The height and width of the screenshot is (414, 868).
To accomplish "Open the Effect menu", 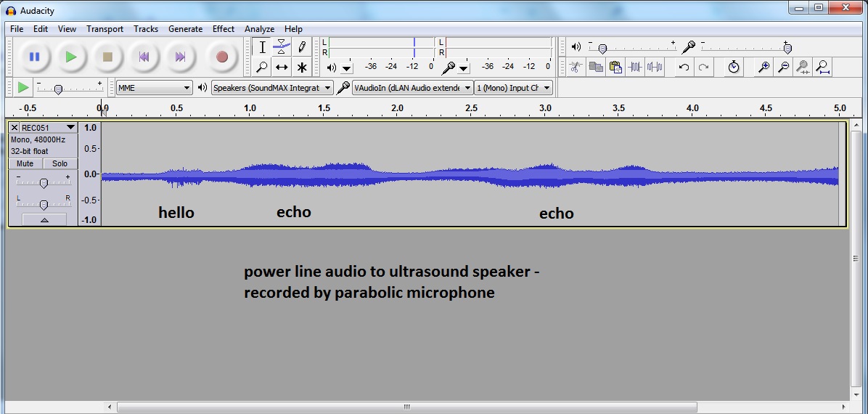I will pos(223,29).
